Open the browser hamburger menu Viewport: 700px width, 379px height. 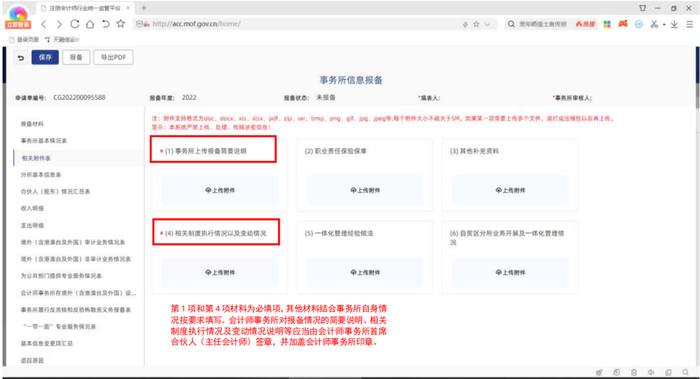[x=690, y=24]
